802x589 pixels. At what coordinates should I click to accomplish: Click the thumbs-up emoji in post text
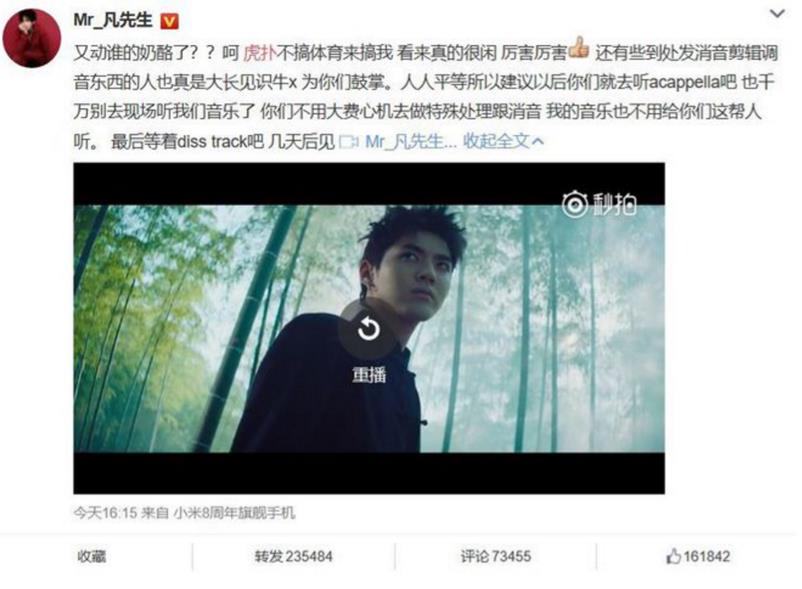point(579,49)
